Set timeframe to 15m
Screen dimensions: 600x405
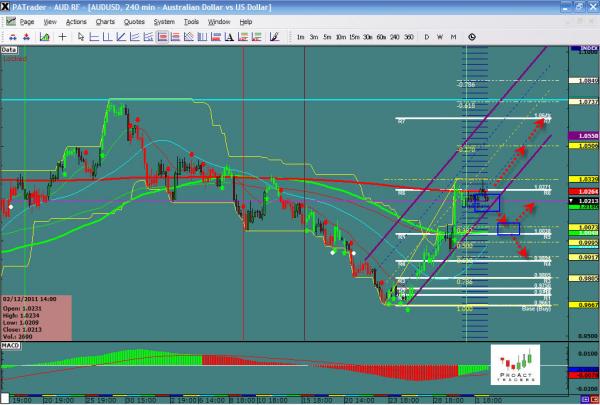[355, 37]
